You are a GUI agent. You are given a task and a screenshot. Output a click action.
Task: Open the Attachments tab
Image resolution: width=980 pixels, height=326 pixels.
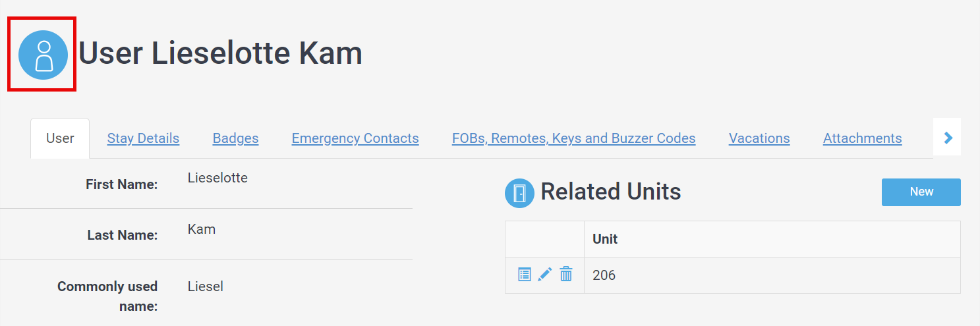862,138
